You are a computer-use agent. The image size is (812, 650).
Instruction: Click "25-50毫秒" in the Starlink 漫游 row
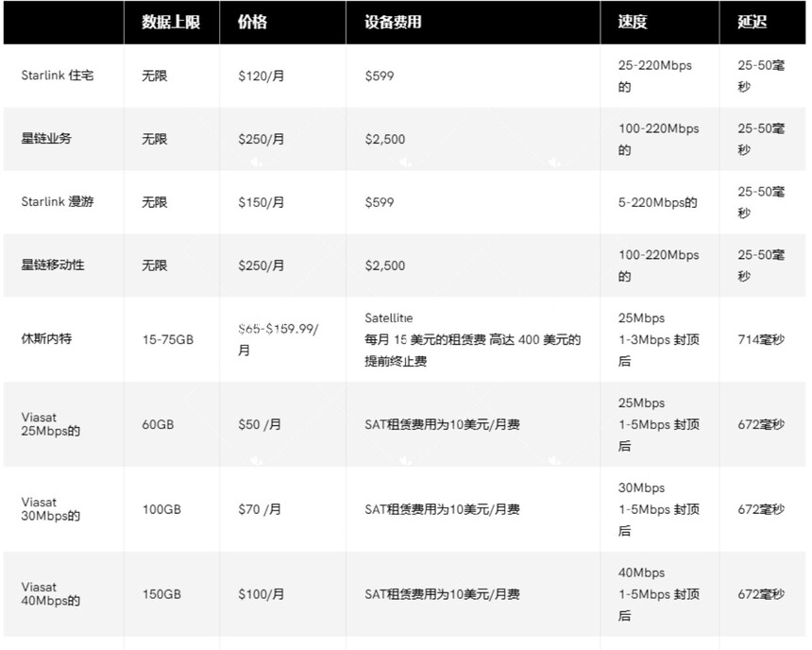point(761,203)
